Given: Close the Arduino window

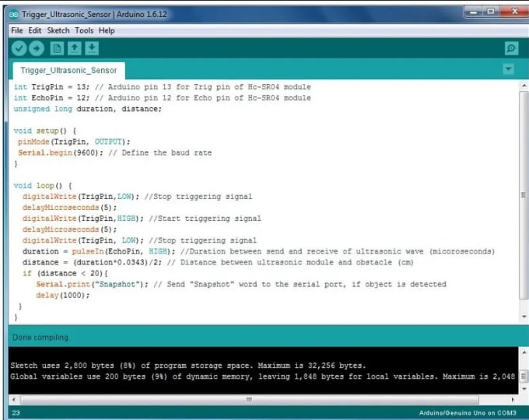Looking at the screenshot, I should [x=514, y=12].
